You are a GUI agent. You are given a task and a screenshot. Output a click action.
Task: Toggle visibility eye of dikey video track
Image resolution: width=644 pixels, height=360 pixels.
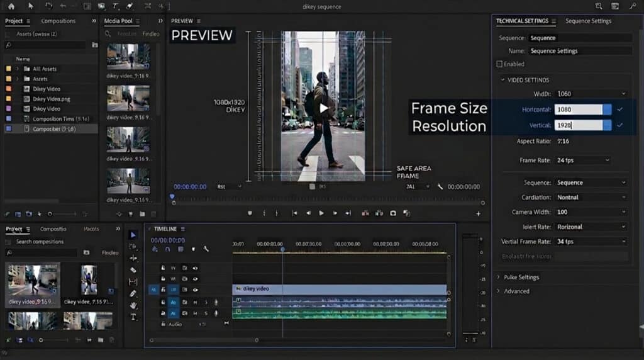pyautogui.click(x=196, y=290)
